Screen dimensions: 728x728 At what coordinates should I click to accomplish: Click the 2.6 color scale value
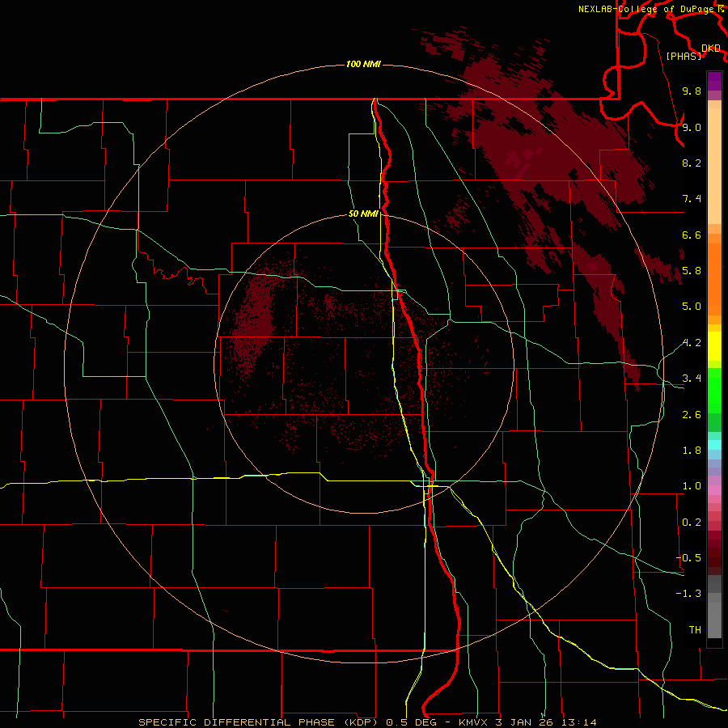pos(692,415)
